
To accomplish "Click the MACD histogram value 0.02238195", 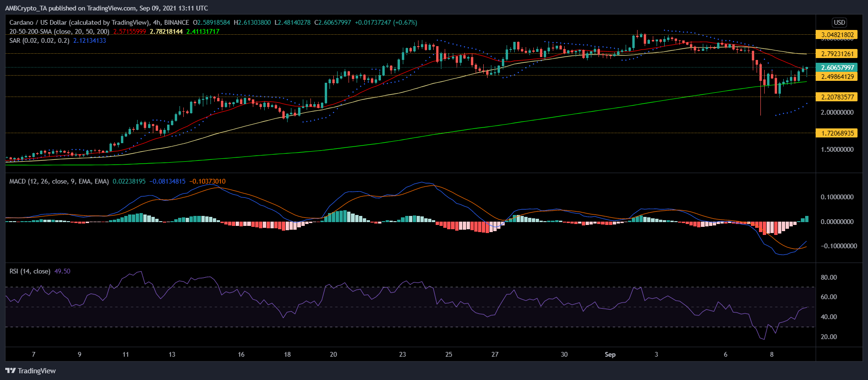I will pyautogui.click(x=129, y=181).
